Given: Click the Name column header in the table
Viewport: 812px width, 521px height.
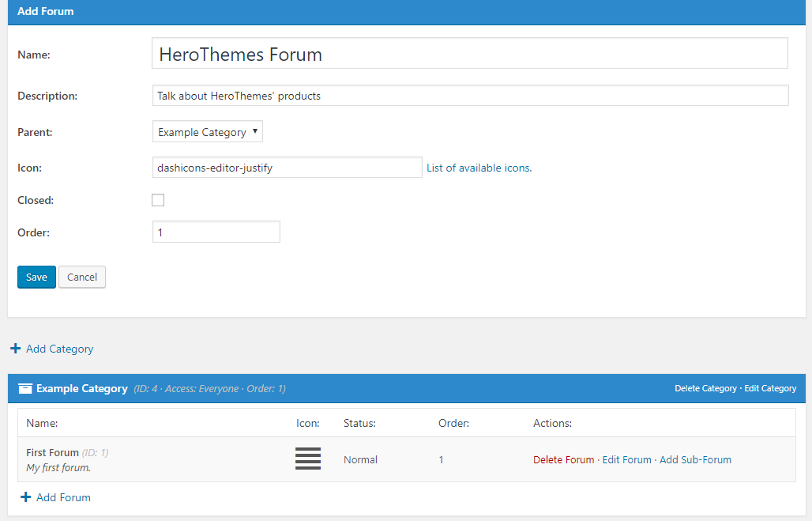Looking at the screenshot, I should click(x=42, y=423).
